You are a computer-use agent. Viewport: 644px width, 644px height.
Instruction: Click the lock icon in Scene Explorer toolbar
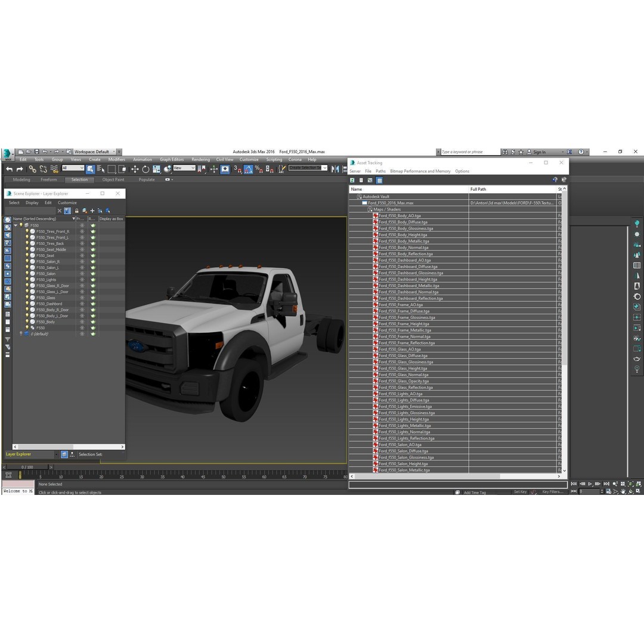[x=76, y=210]
